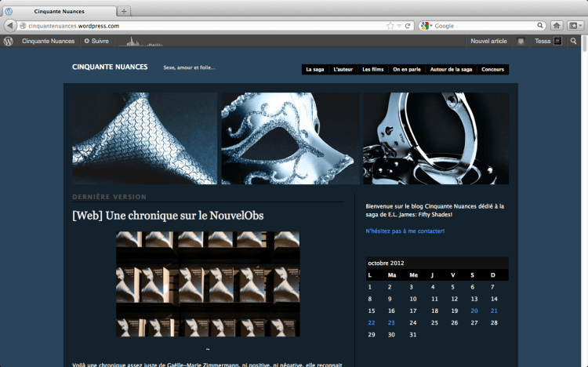Click the WordPress logo in admin bar
The height and width of the screenshot is (367, 588).
[9, 41]
